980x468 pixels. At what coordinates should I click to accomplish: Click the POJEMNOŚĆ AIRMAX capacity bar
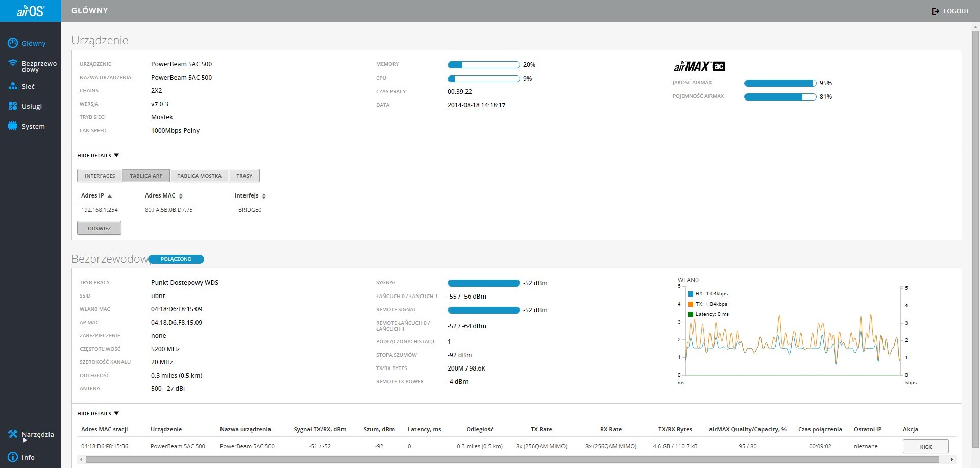coord(780,97)
